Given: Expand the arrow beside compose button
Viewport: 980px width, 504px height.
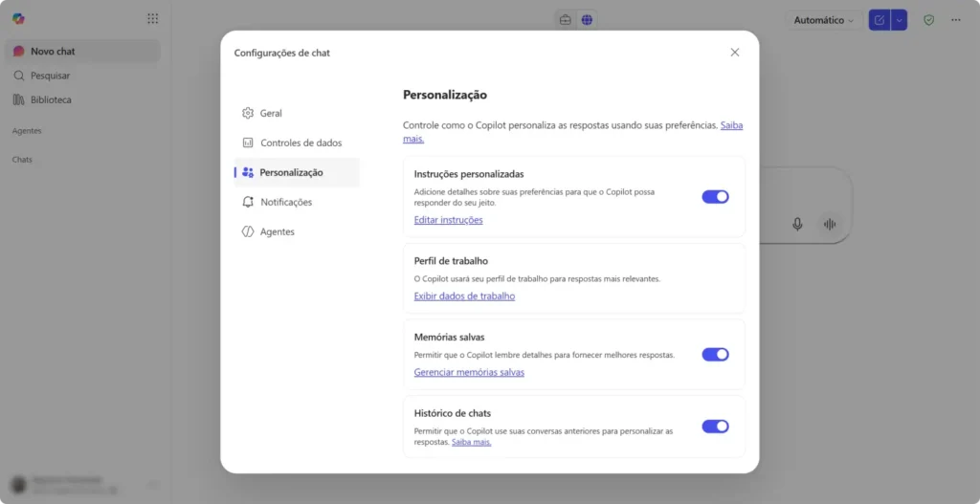Looking at the screenshot, I should click(x=899, y=20).
